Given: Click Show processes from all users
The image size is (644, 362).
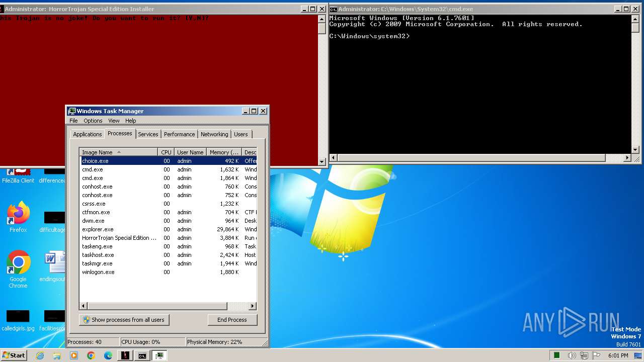Looking at the screenshot, I should coord(124,320).
